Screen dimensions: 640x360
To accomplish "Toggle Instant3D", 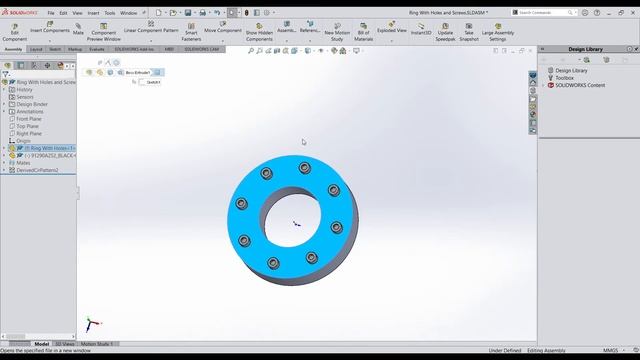I will pyautogui.click(x=421, y=29).
